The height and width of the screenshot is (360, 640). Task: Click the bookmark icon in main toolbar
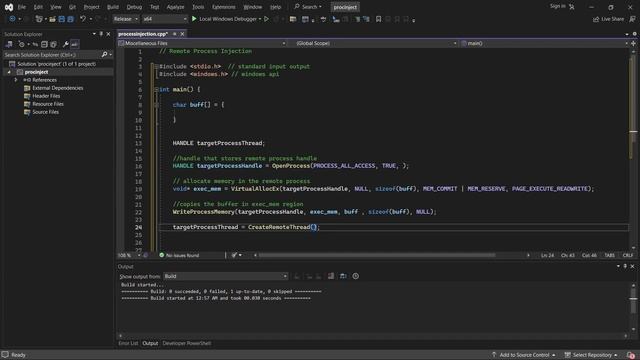[378, 19]
